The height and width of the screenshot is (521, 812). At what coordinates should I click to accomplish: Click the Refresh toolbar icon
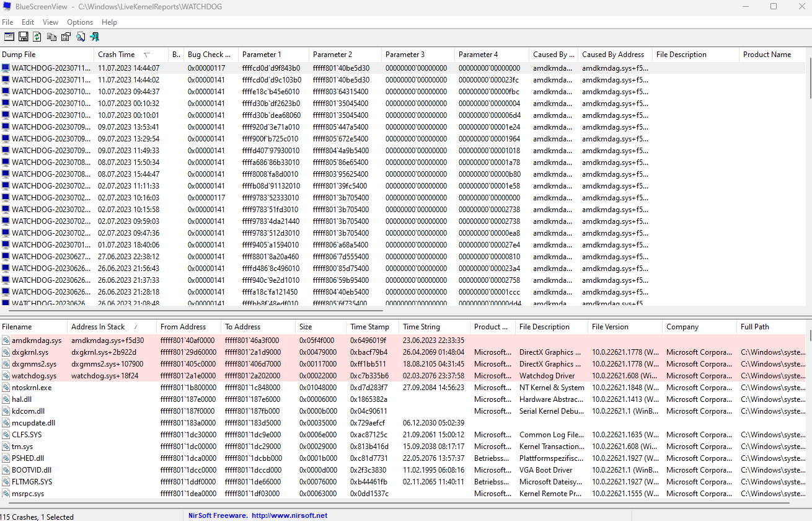coord(37,37)
